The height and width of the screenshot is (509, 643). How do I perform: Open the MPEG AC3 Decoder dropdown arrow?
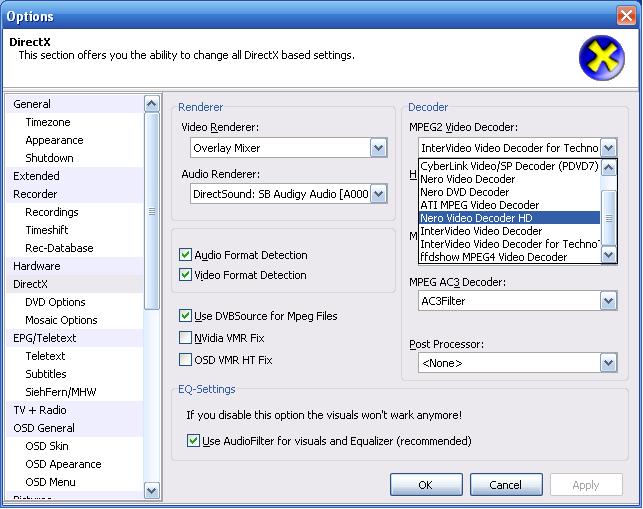click(x=609, y=301)
